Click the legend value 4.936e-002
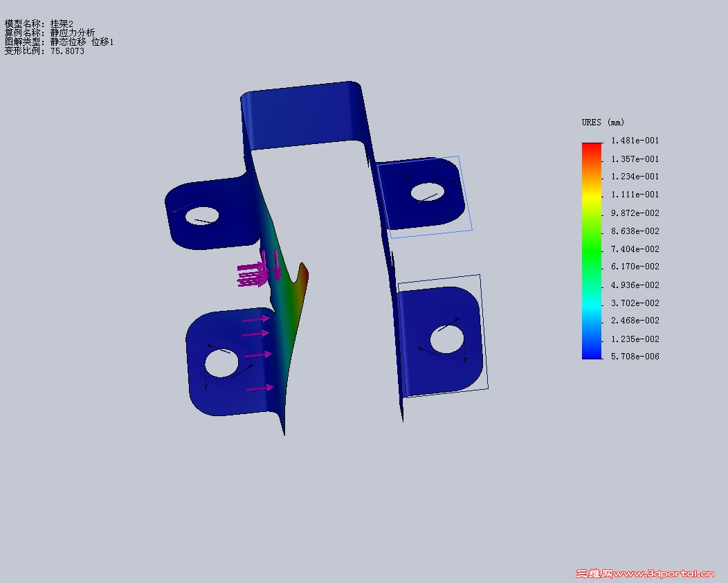This screenshot has height=583, width=728. point(635,285)
